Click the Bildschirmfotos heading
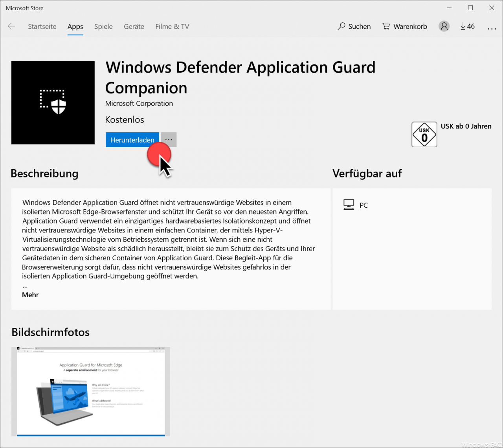503x448 pixels. [x=51, y=332]
